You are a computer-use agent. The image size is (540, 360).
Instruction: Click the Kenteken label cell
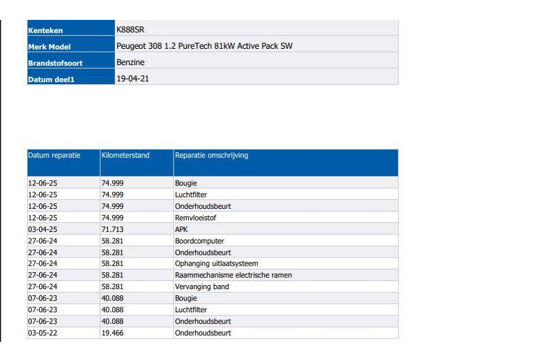click(x=71, y=28)
